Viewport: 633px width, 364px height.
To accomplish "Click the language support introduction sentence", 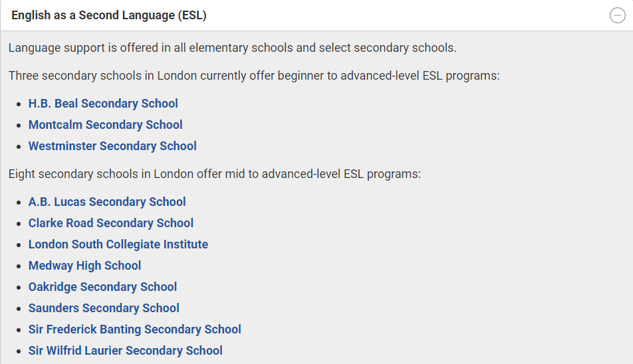I will (232, 48).
